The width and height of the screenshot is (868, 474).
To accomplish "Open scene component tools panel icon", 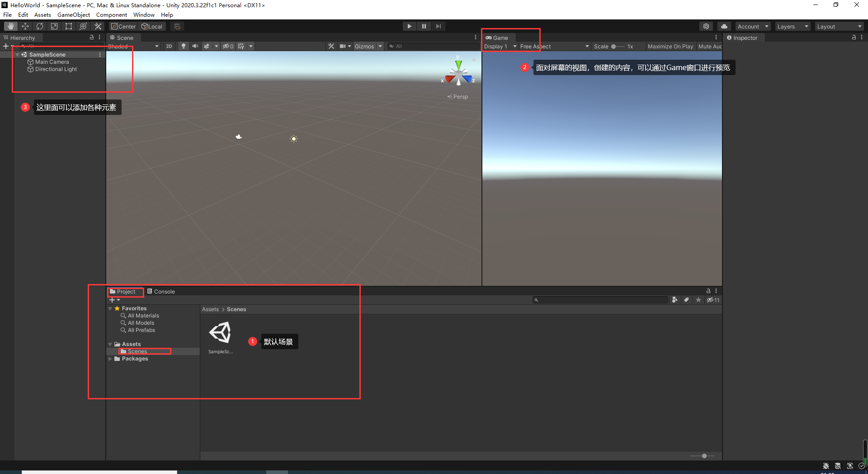I will click(x=331, y=46).
